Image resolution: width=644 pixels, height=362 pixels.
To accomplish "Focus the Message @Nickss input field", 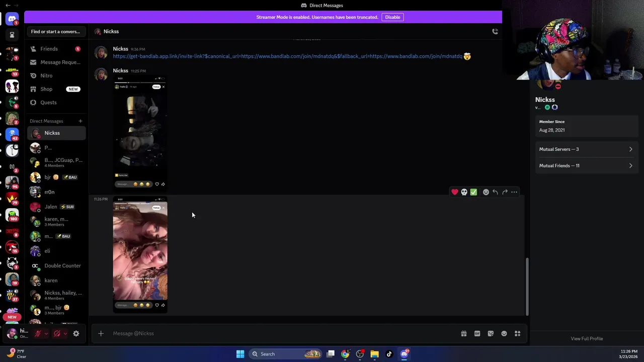I will pyautogui.click(x=284, y=333).
